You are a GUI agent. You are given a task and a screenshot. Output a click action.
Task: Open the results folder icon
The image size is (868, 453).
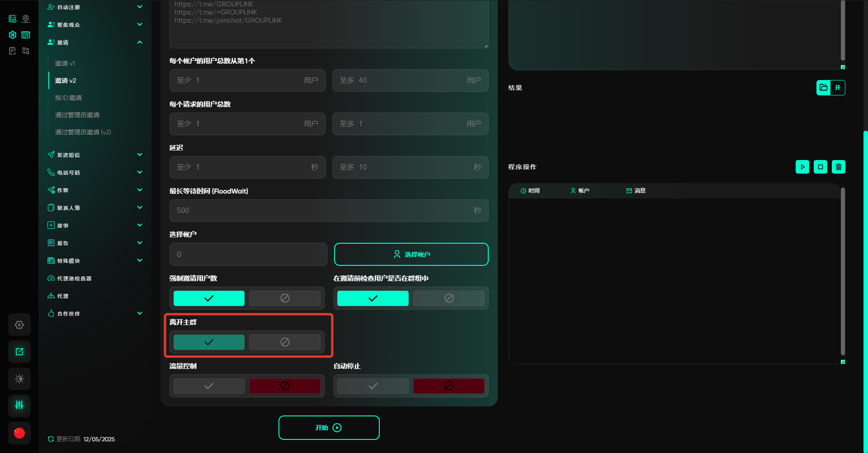(824, 88)
